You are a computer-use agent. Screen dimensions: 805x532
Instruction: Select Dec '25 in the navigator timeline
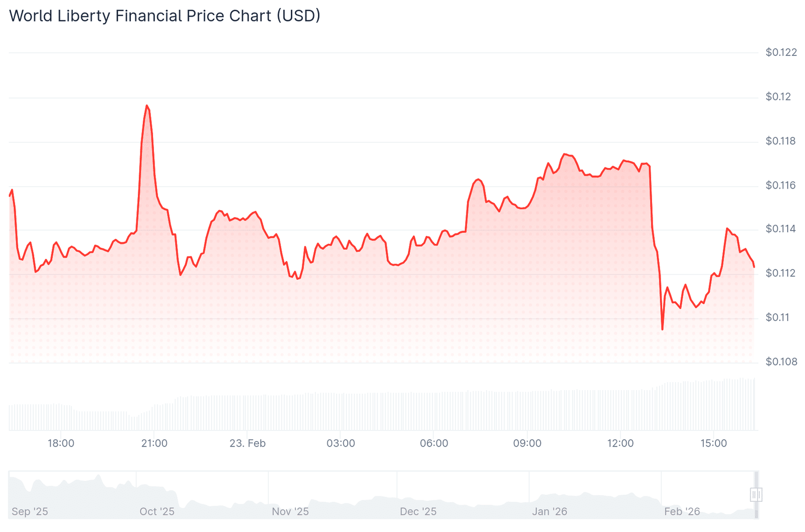tap(418, 511)
